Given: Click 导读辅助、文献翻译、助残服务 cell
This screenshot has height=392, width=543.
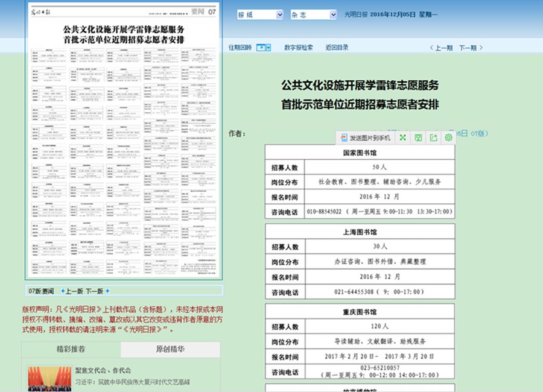Looking at the screenshot, I should pyautogui.click(x=379, y=341).
